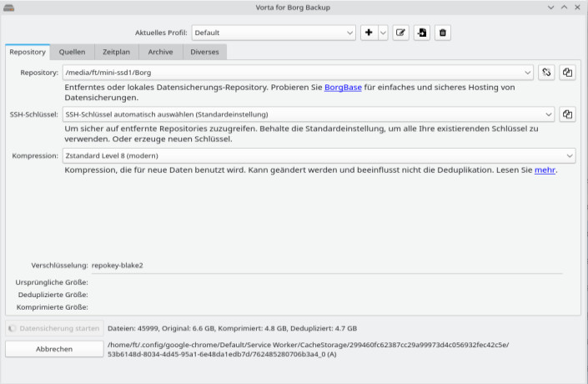Open the SSH-Schlüssel selection dropdown
588x384 pixels.
(309, 114)
